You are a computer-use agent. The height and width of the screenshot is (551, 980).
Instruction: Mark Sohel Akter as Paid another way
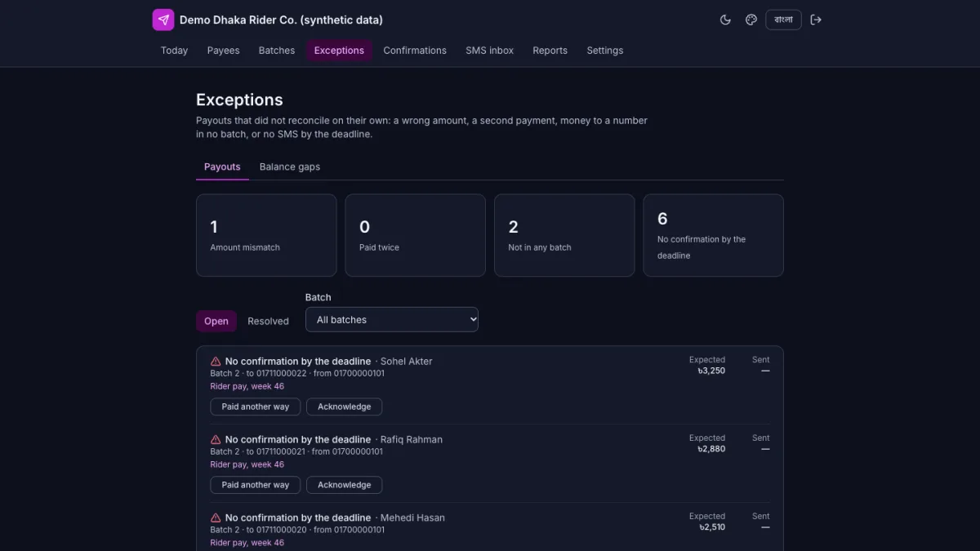tap(256, 407)
